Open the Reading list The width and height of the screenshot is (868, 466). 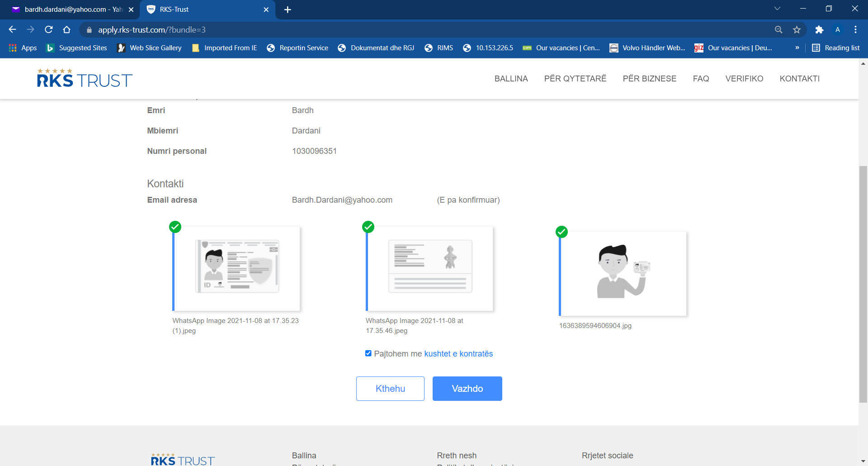click(x=836, y=48)
